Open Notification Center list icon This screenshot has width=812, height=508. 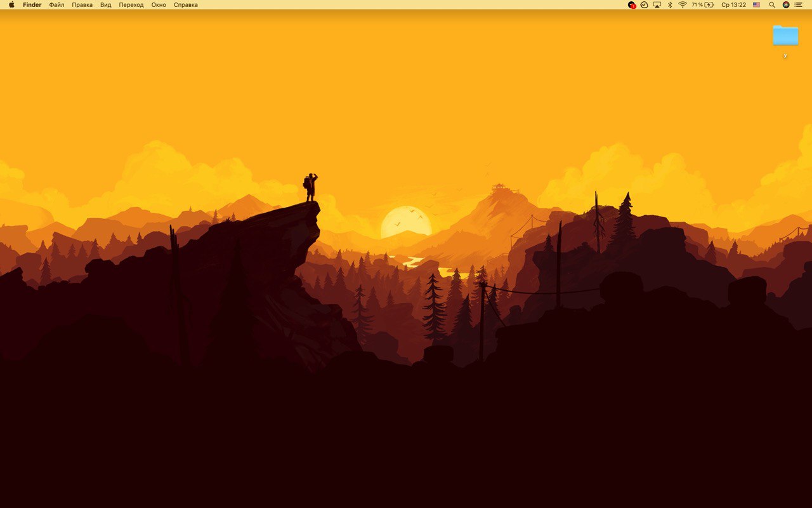point(798,4)
